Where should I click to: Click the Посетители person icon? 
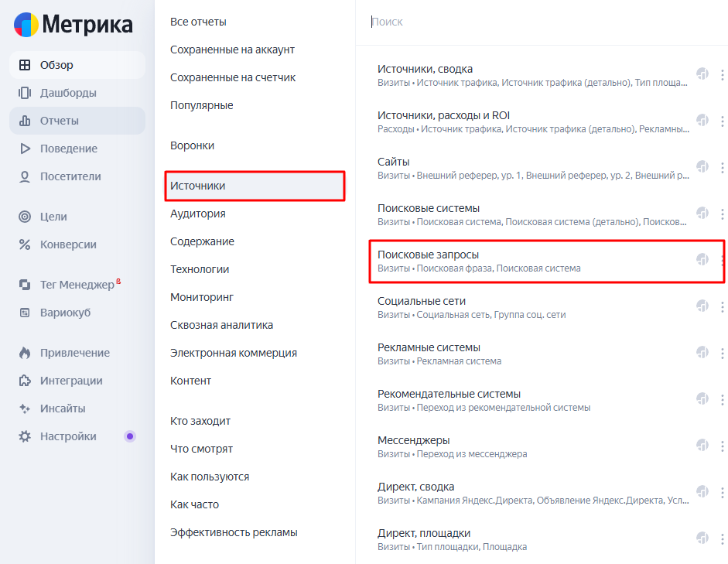point(25,176)
